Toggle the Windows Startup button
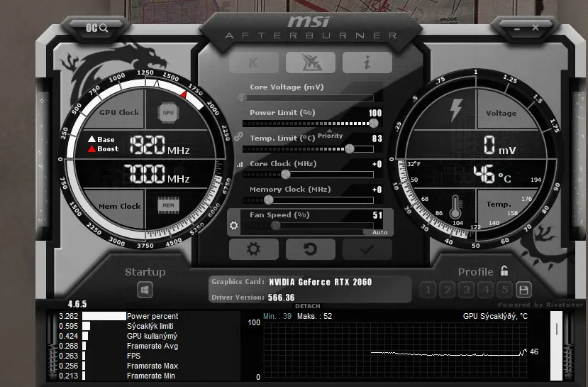The image size is (588, 387). coord(145,290)
